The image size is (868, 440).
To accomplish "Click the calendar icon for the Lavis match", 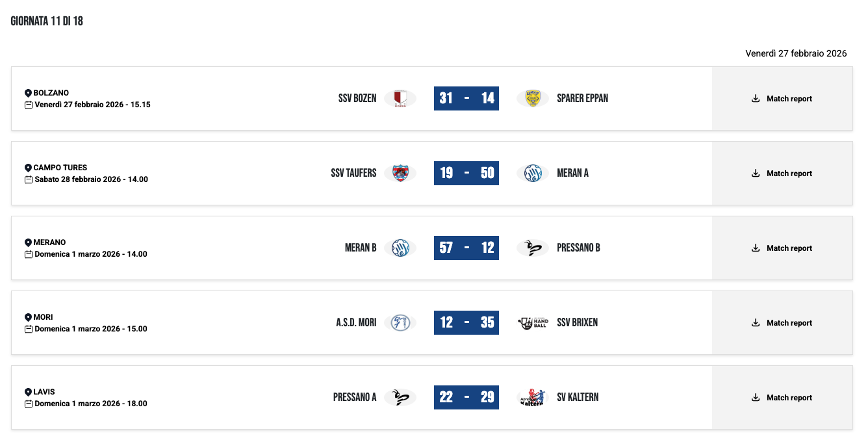I will coord(29,404).
